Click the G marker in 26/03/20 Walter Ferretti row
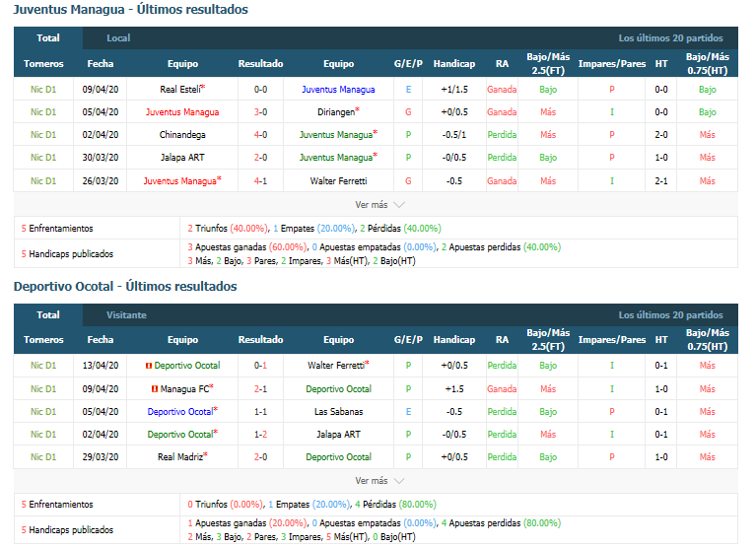 point(408,180)
